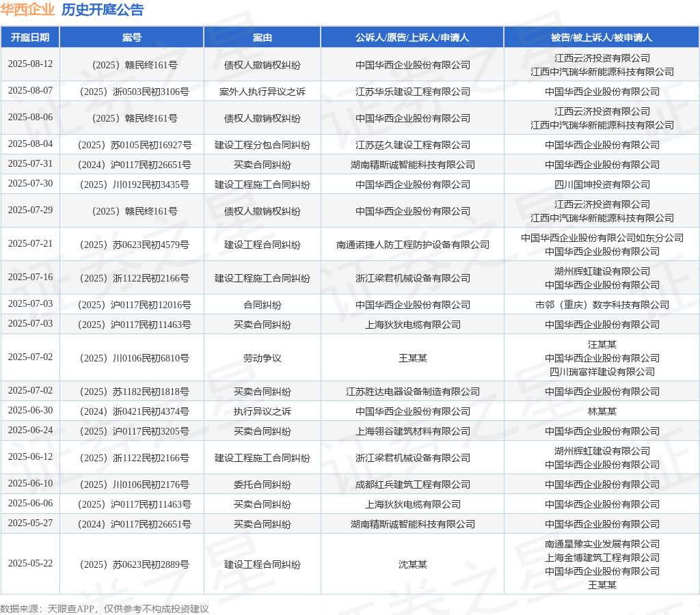Click case number (2025)浙0503民初3106号
This screenshot has height=615, width=700.
click(x=135, y=92)
